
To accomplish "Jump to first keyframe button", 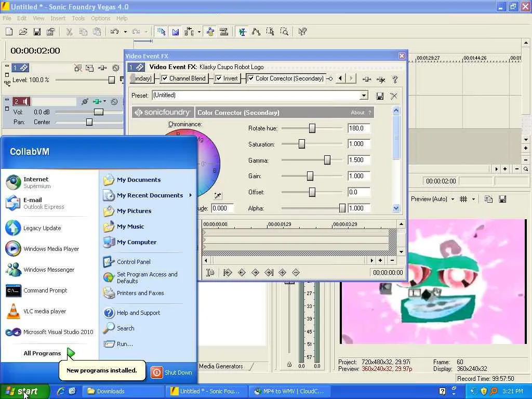I will [228, 272].
